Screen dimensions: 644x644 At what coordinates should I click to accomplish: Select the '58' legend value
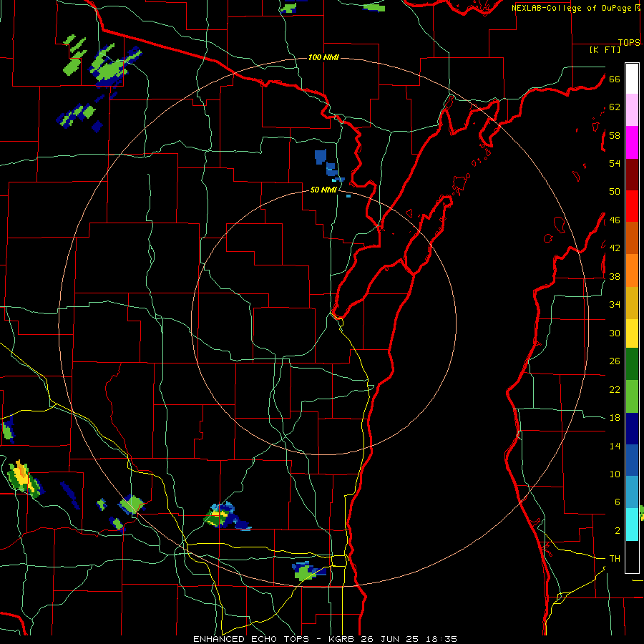(615, 135)
